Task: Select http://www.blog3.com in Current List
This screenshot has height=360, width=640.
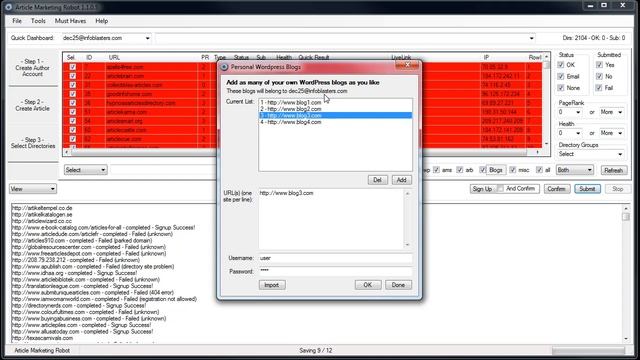Action: tap(335, 116)
